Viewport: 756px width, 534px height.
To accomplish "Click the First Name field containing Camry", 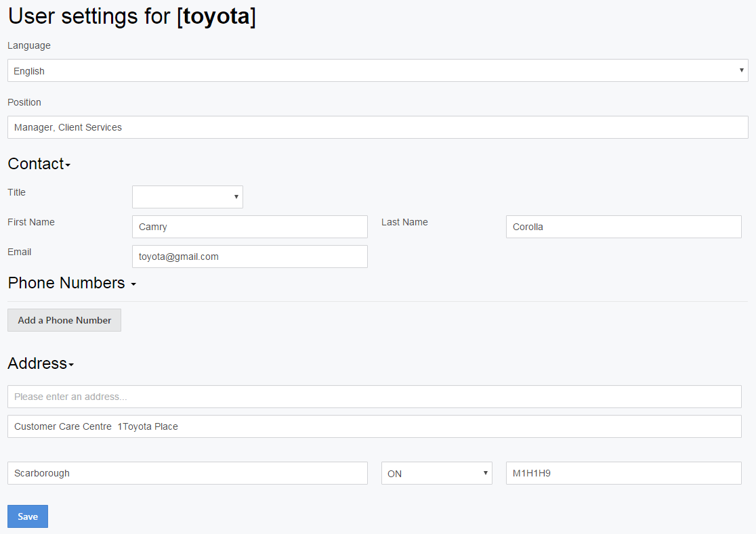I will click(249, 227).
